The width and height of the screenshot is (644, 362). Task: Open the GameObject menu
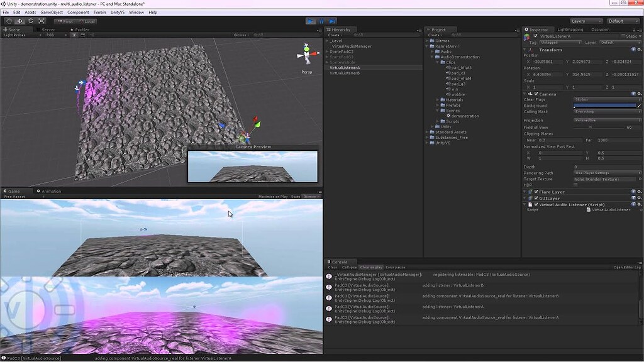52,11
